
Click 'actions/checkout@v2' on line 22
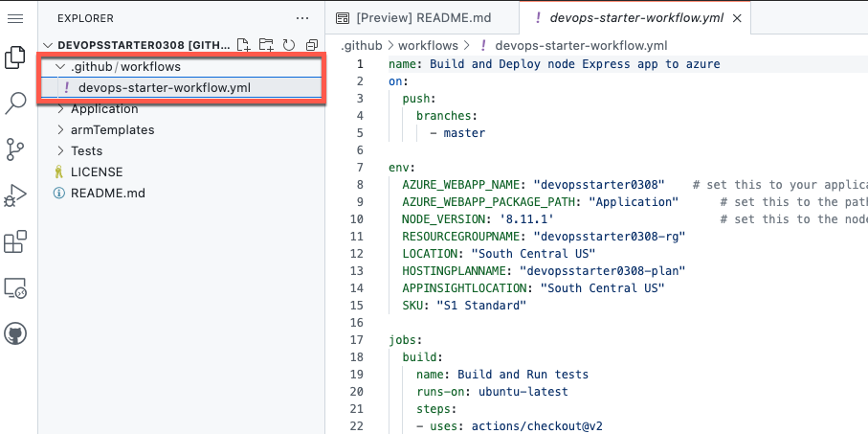(x=537, y=425)
